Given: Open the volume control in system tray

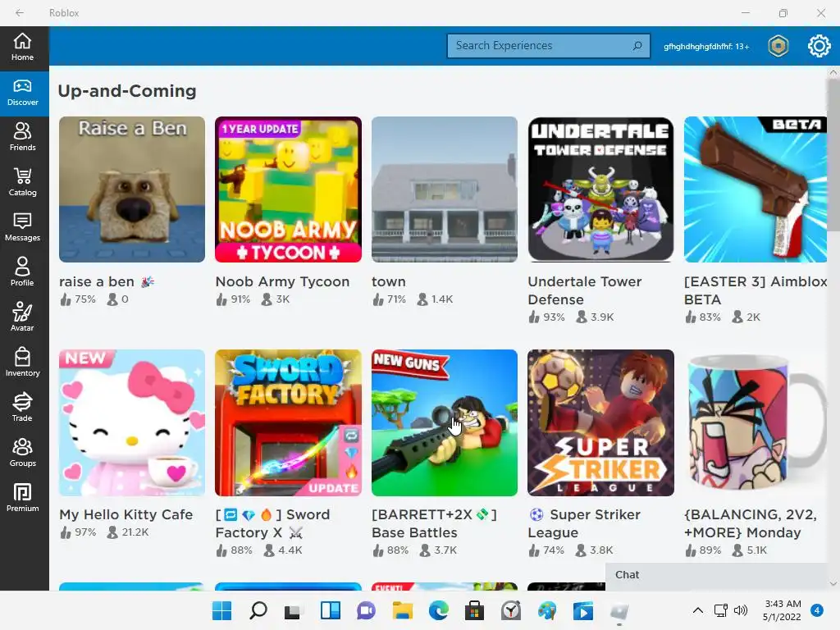Looking at the screenshot, I should coord(741,610).
